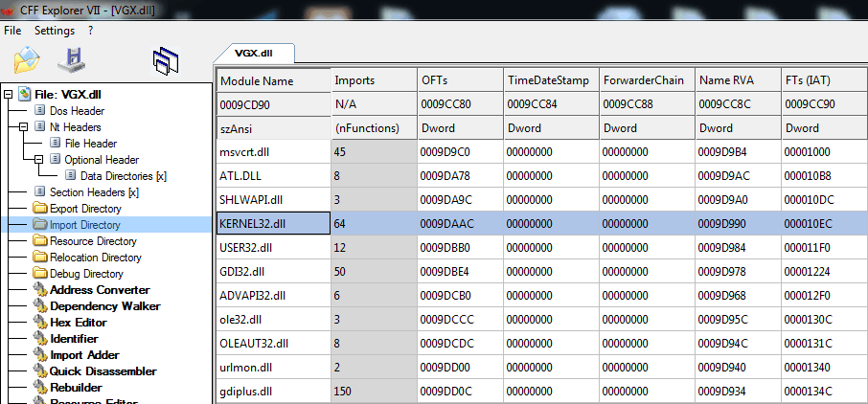Open the ? help menu
This screenshot has height=404, width=868.
(x=90, y=31)
